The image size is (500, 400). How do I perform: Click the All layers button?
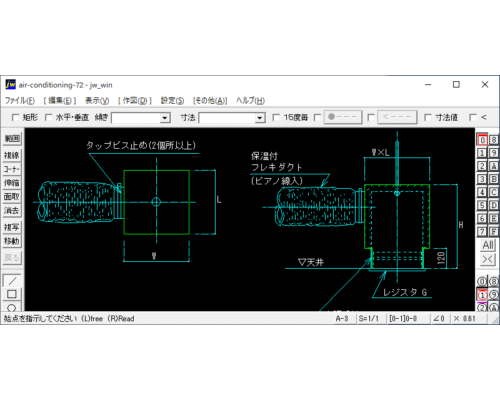point(488,245)
